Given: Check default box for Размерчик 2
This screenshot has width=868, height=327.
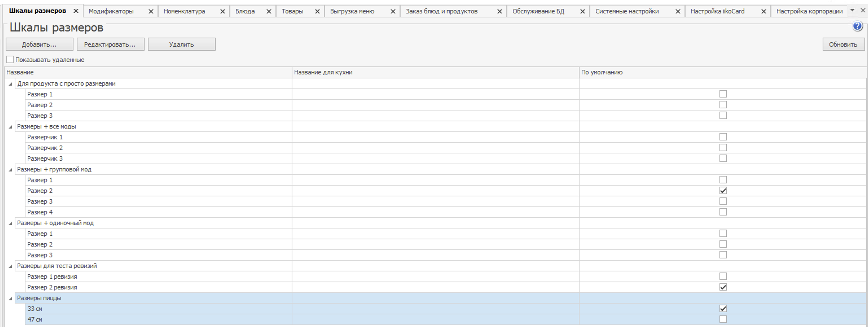Looking at the screenshot, I should [x=723, y=148].
